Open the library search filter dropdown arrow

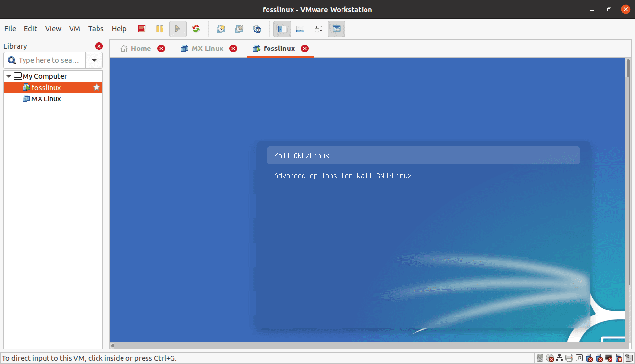click(94, 60)
